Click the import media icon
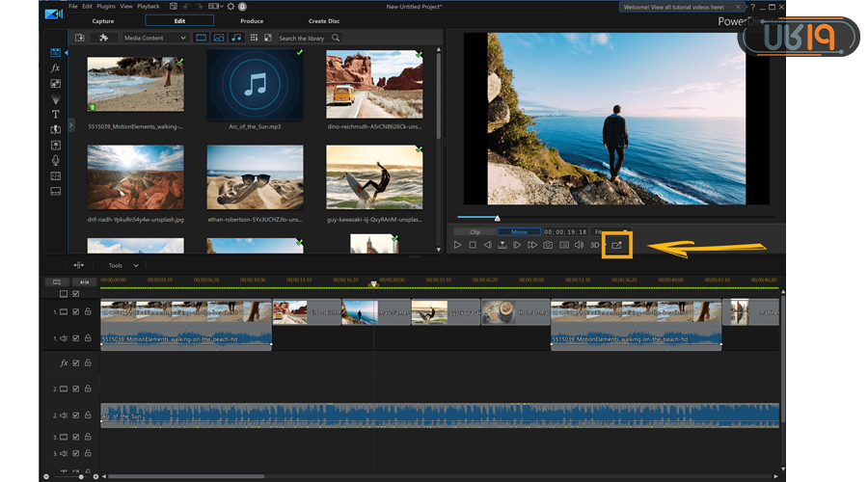868x482 pixels. [x=80, y=38]
